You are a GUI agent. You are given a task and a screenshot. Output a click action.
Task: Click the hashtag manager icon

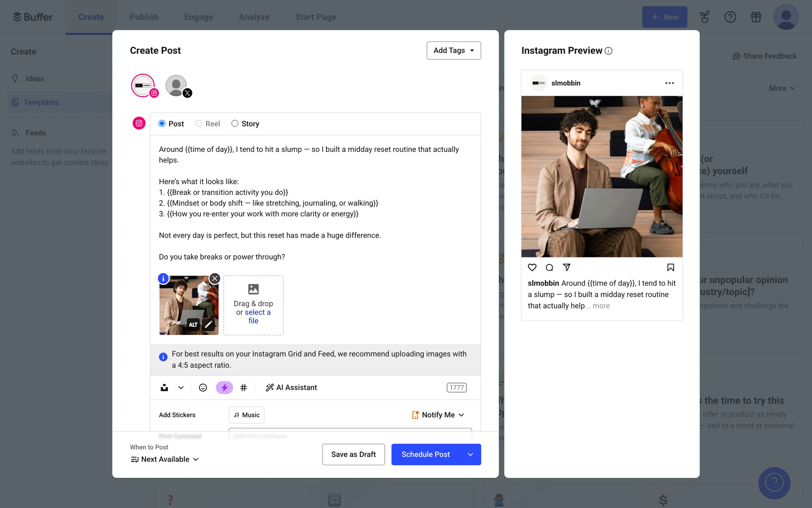coord(244,387)
